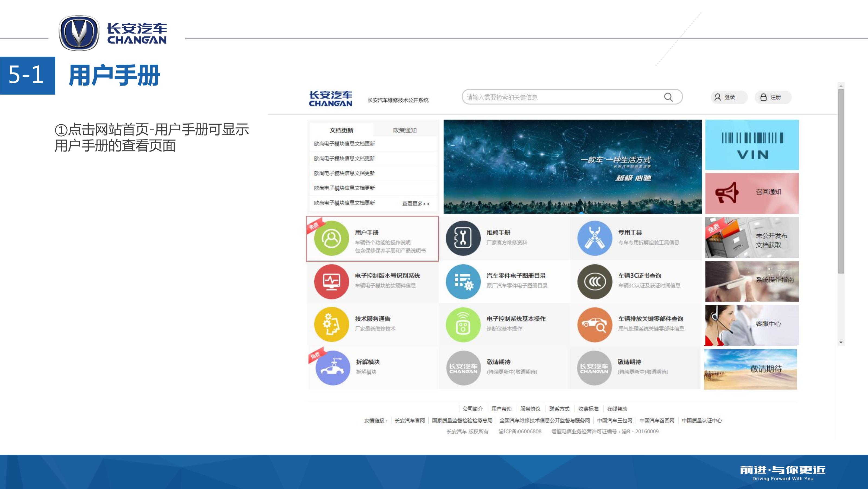The width and height of the screenshot is (868, 489).
Task: Click the vehicle 3C certificate (车辆3C证书查询) CCC icon
Action: click(594, 282)
